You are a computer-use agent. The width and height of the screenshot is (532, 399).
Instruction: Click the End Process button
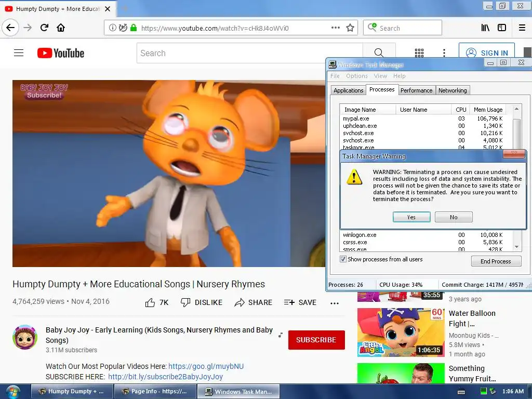point(496,261)
